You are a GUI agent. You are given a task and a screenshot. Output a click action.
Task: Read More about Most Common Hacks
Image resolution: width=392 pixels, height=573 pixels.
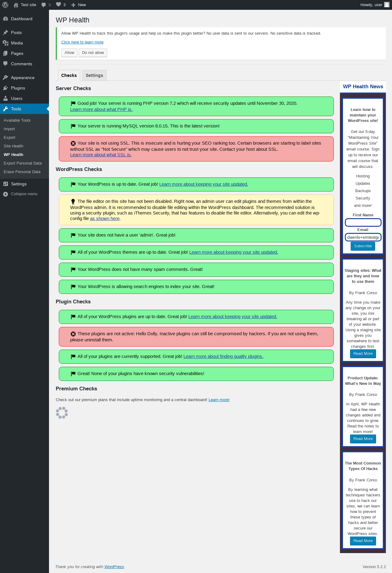tap(363, 541)
